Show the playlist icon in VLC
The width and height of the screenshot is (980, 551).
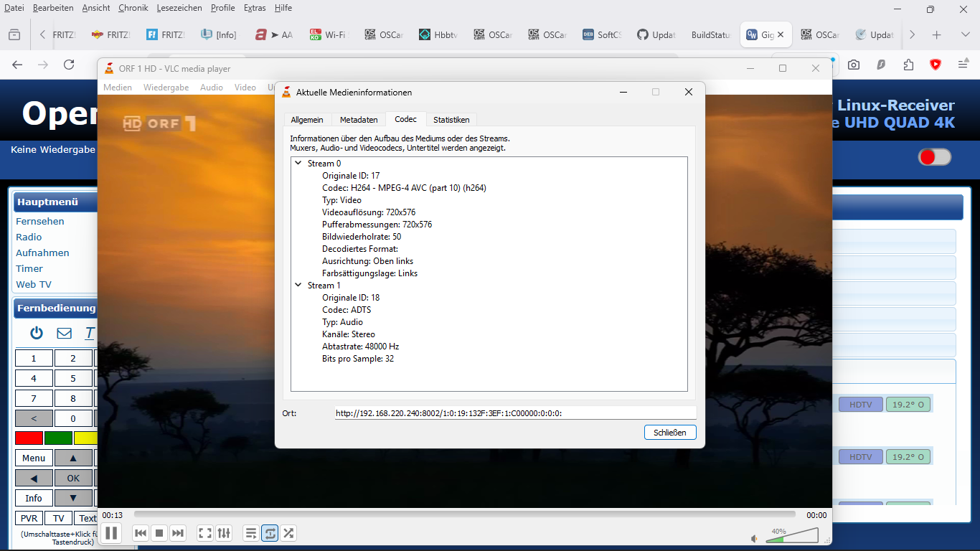coord(250,533)
